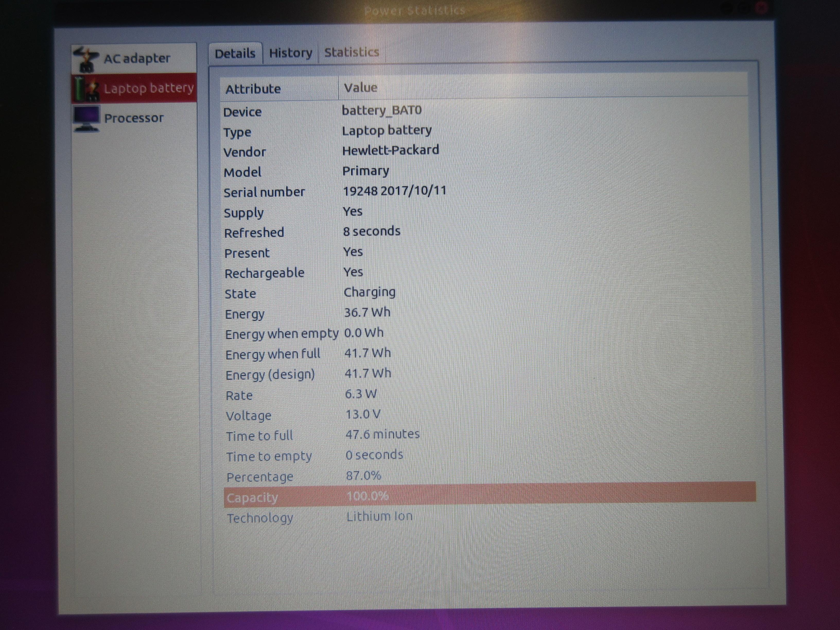The image size is (840, 630).
Task: Close the Power Statistics window
Action: (x=762, y=8)
